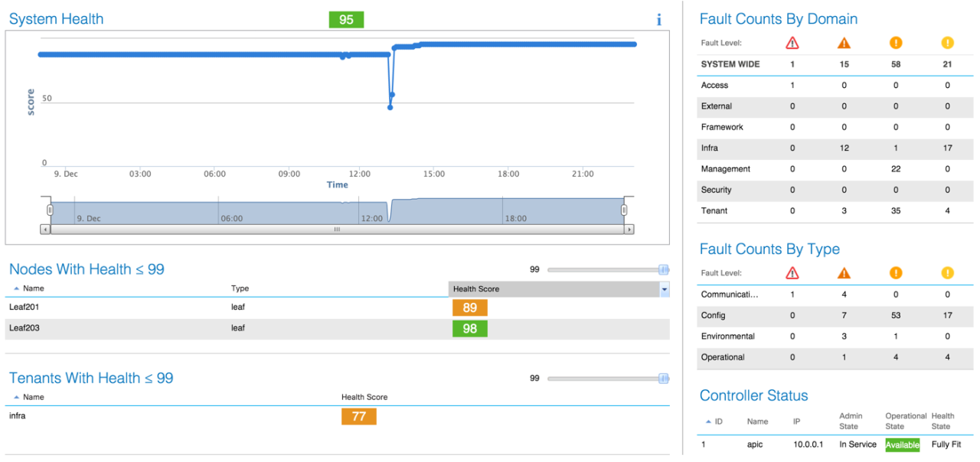Screen dimensions: 980x462
Task: Click the system wide minor fault count 58
Action: click(x=896, y=64)
